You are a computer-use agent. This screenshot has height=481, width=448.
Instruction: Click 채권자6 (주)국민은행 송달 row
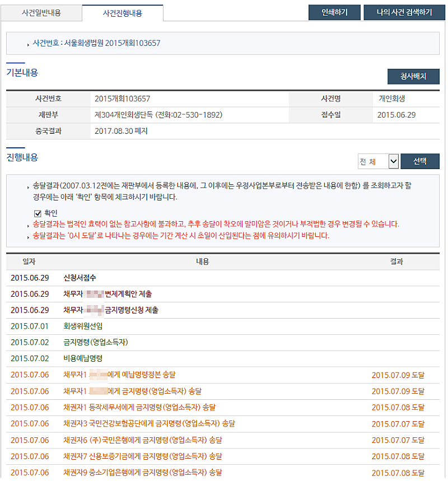(x=223, y=440)
